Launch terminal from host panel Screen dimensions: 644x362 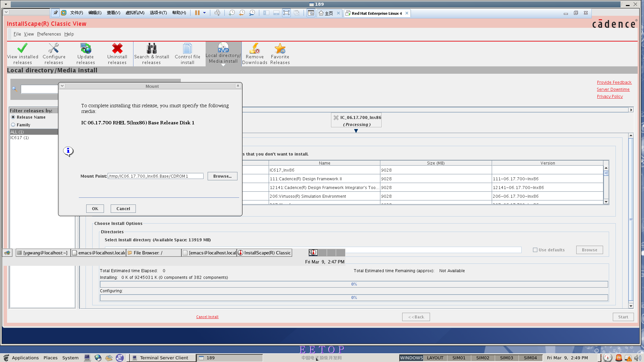[87, 358]
